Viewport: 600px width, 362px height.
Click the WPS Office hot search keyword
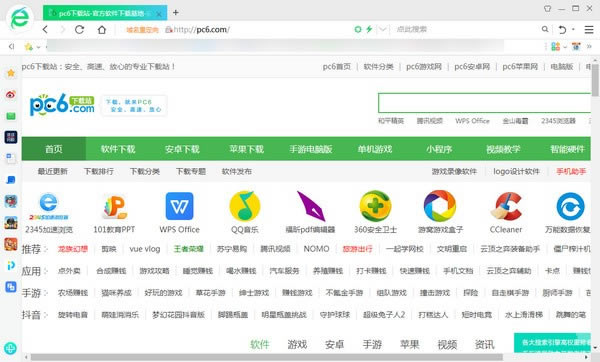pyautogui.click(x=472, y=121)
